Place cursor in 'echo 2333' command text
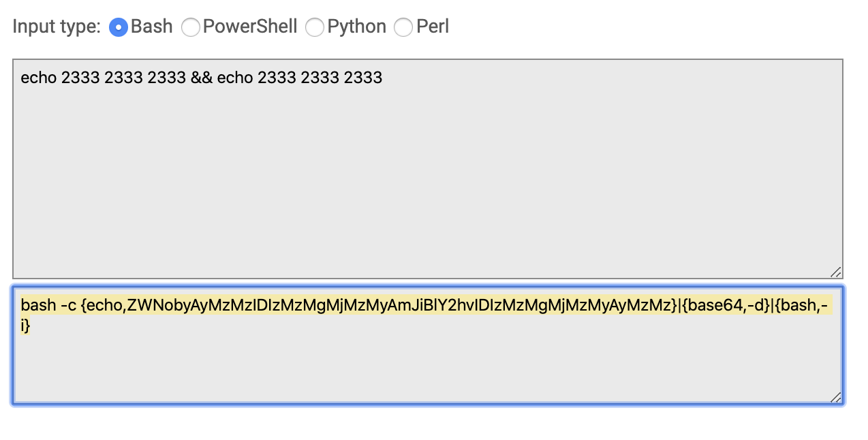868x440 pixels. point(60,78)
